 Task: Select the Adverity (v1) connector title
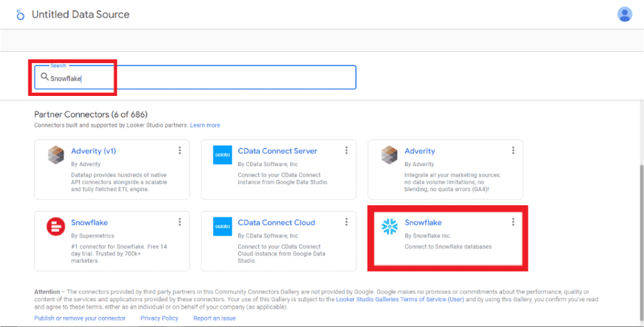93,151
